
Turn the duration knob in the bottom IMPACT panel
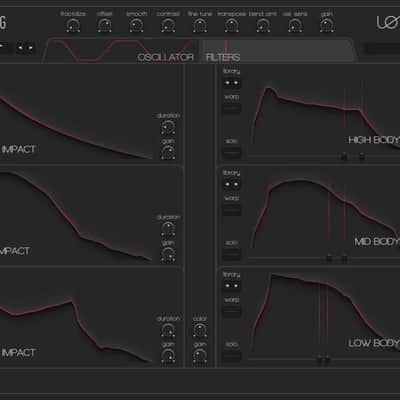pos(168,330)
